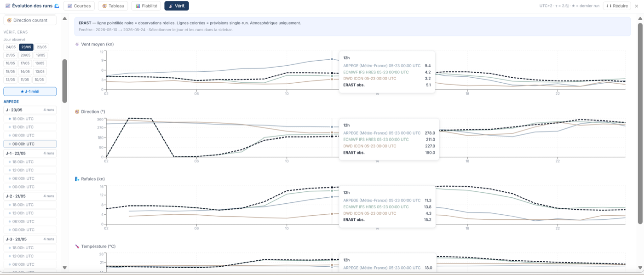This screenshot has height=275, width=644.
Task: Toggle the 18:00h UTC run under J · 23/05
Action: pyautogui.click(x=30, y=119)
